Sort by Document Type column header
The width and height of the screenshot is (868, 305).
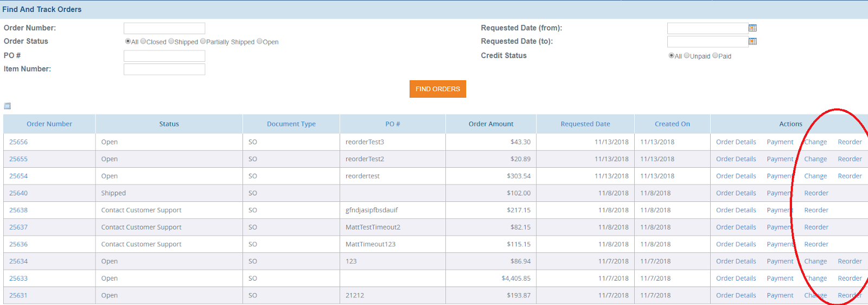coord(291,124)
